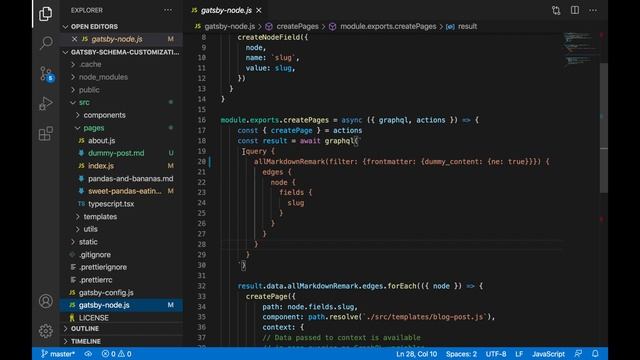Open the Accounts menu icon
640x360 pixels.
pos(46,301)
